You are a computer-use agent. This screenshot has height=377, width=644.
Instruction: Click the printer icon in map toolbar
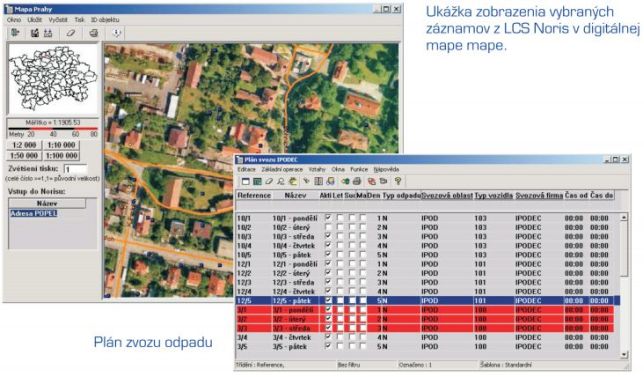pos(94,33)
